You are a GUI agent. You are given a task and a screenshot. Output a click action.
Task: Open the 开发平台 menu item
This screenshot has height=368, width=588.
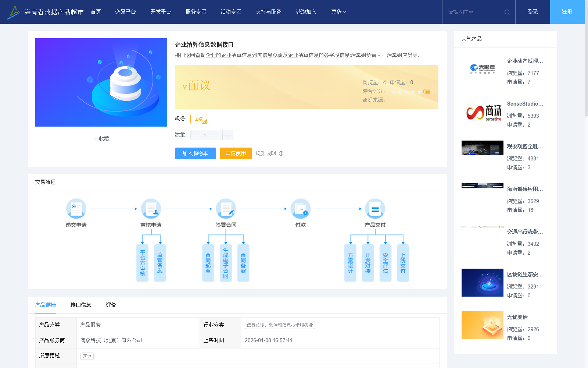(x=161, y=12)
